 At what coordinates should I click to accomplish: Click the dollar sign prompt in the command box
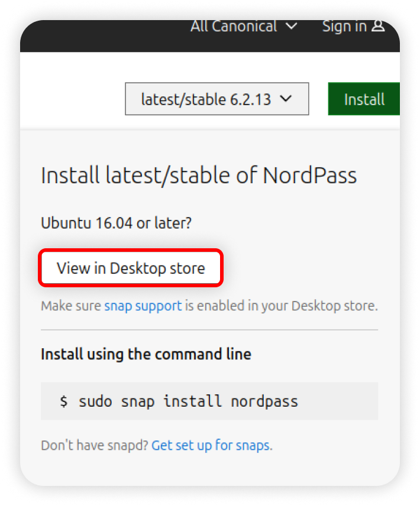click(64, 401)
